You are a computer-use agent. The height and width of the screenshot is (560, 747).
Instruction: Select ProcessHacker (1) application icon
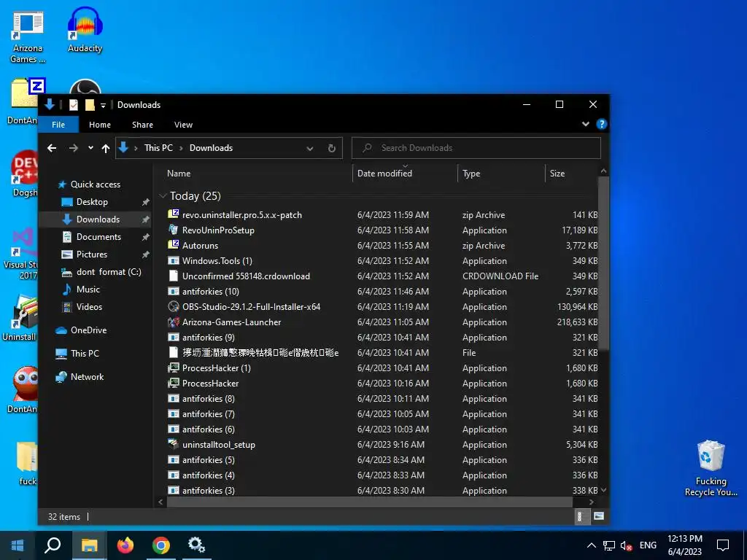pos(174,368)
